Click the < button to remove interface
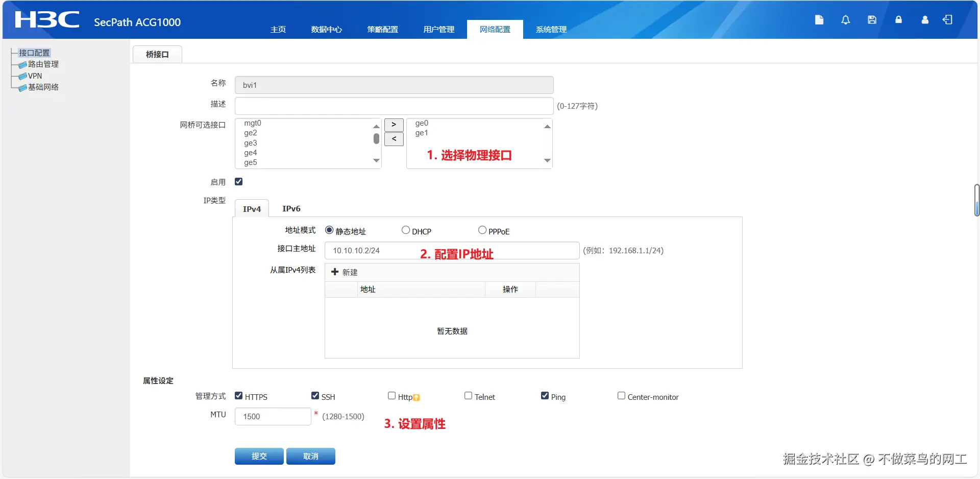Viewport: 980px width, 479px height. click(394, 139)
